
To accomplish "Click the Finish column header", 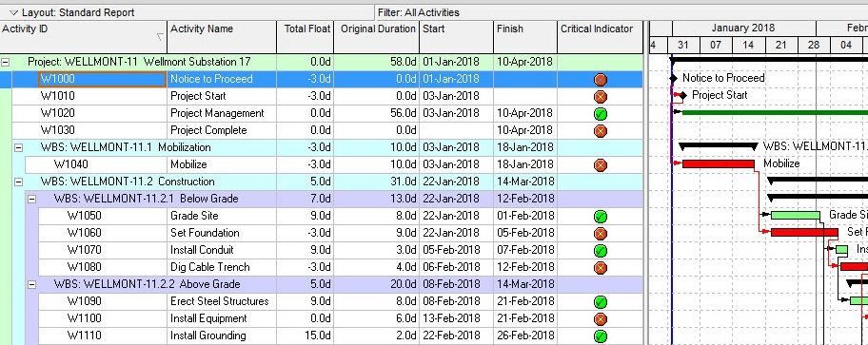I will pyautogui.click(x=524, y=37).
